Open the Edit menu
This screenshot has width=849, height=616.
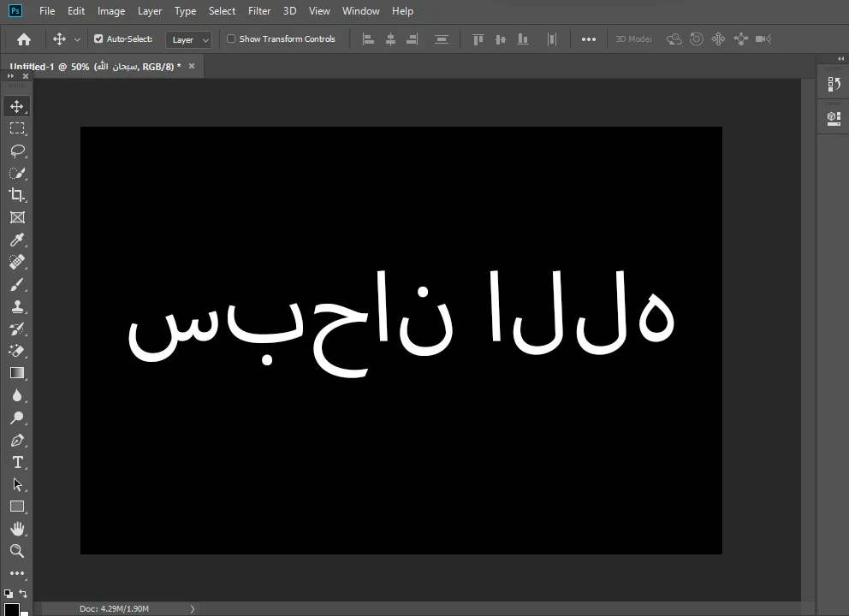click(x=76, y=11)
